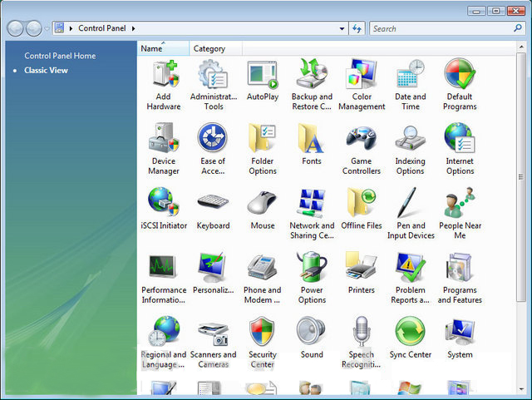Refresh the Control Panel view
This screenshot has height=400, width=532.
[x=357, y=28]
